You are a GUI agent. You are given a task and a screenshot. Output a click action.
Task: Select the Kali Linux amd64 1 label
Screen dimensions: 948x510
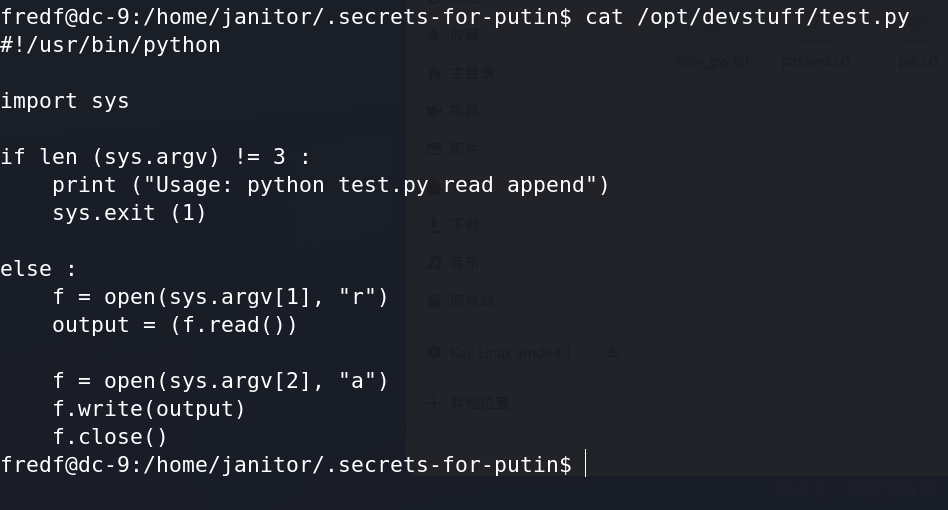pos(510,352)
